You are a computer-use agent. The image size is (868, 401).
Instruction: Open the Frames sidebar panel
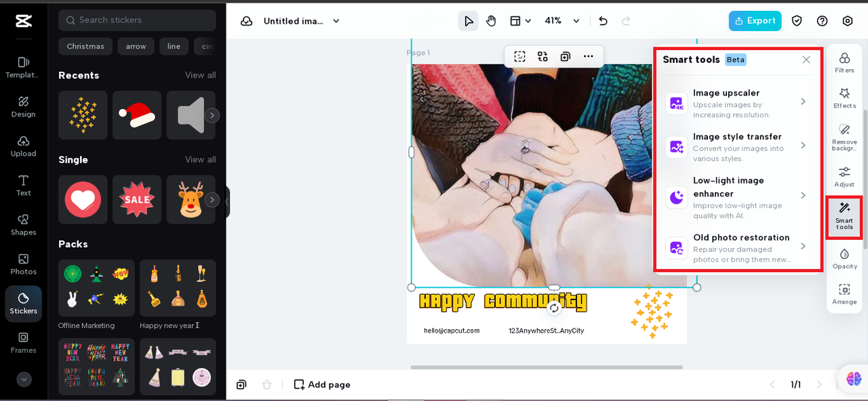coord(24,343)
